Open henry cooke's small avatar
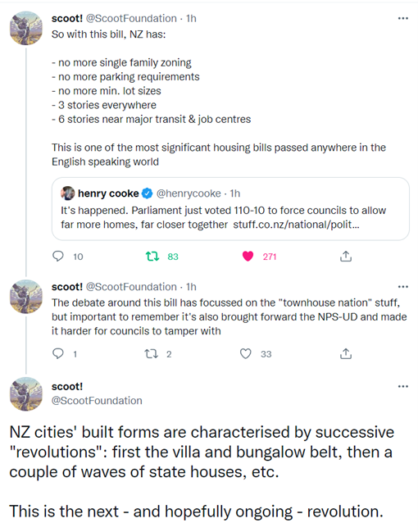 [67, 193]
